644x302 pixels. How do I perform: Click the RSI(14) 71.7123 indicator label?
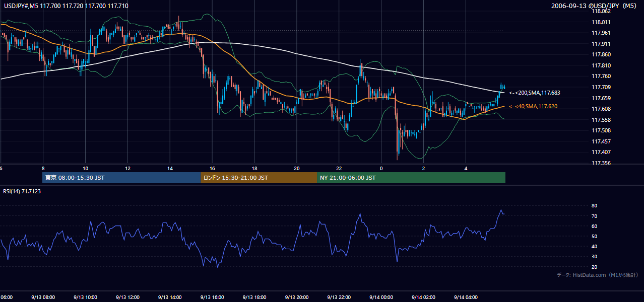pyautogui.click(x=22, y=191)
